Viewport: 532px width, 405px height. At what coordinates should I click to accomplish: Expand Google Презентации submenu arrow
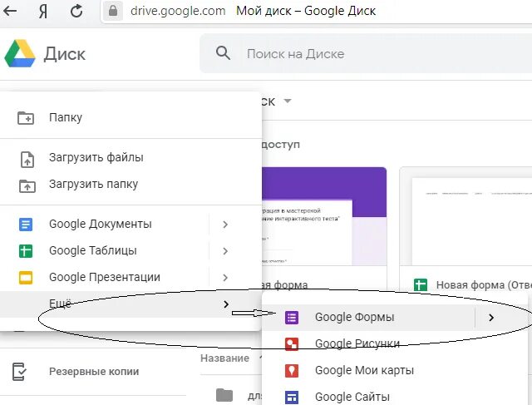pyautogui.click(x=225, y=278)
